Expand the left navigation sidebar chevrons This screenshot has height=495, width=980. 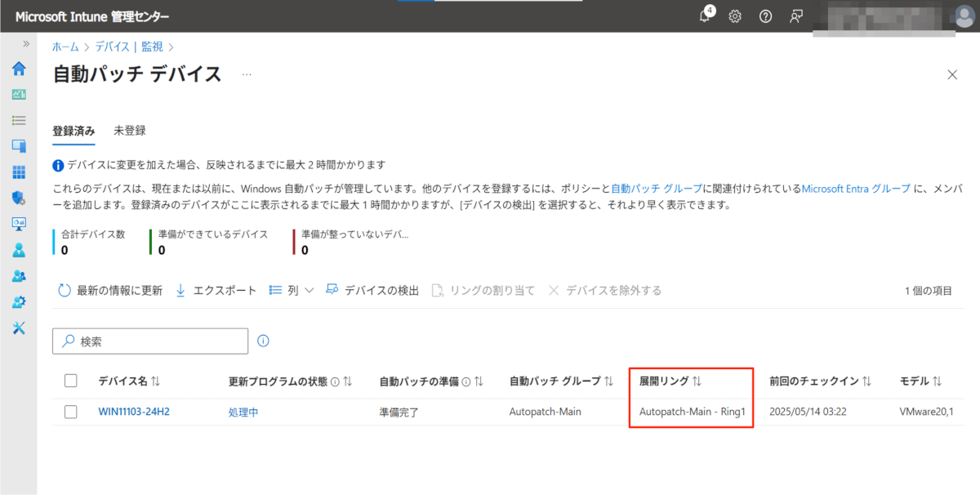[26, 43]
